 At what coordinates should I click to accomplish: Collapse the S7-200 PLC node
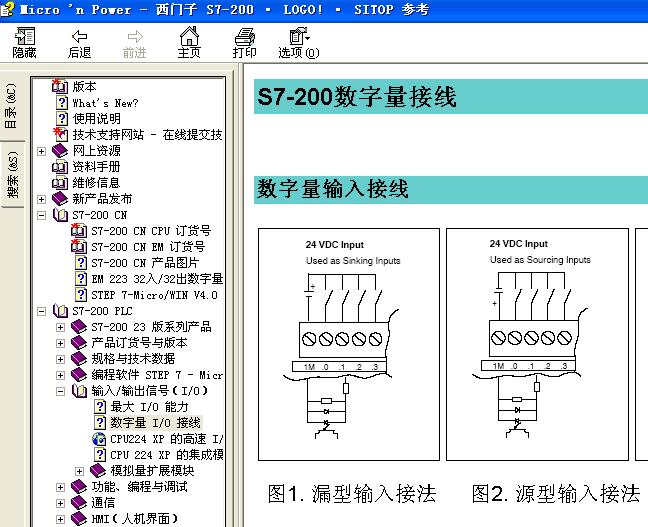41,311
